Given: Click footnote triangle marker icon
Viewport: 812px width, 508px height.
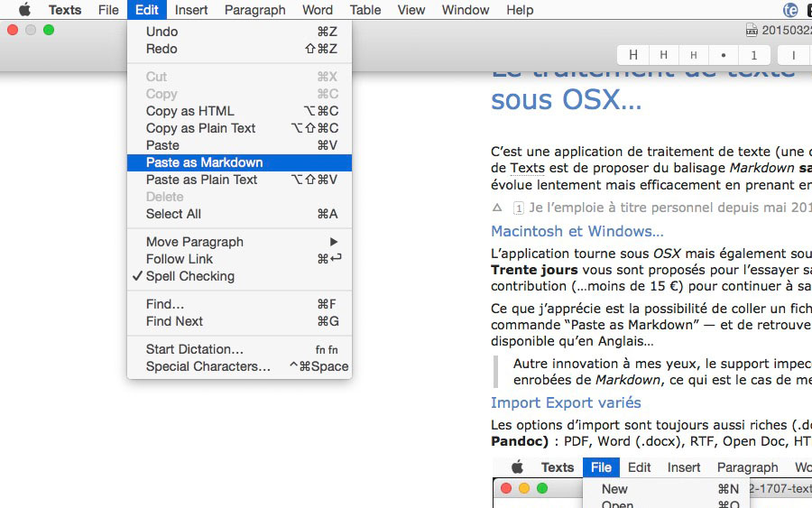Looking at the screenshot, I should [497, 208].
